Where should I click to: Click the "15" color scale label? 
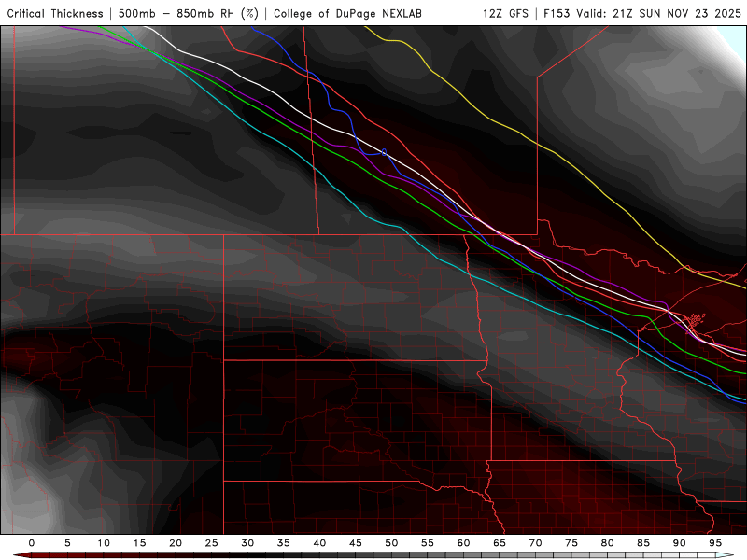coord(139,543)
